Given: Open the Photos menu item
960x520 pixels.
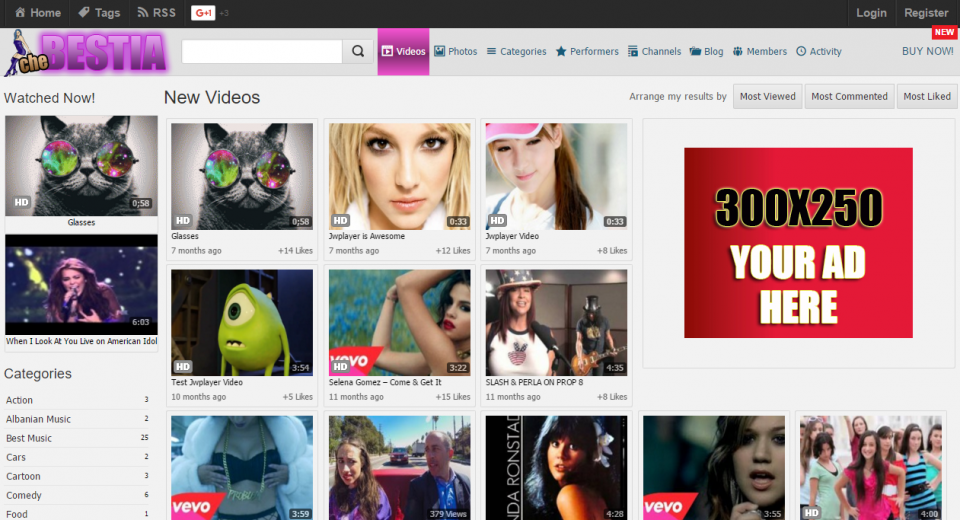Looking at the screenshot, I should [456, 51].
